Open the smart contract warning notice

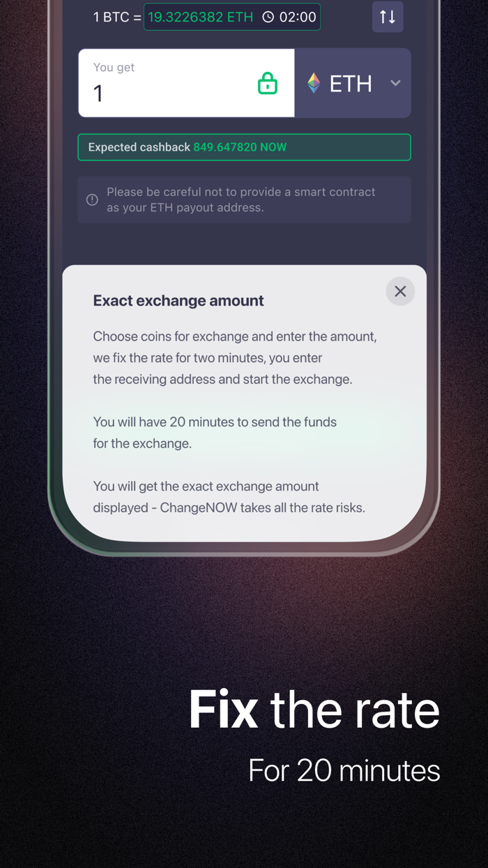[x=244, y=200]
